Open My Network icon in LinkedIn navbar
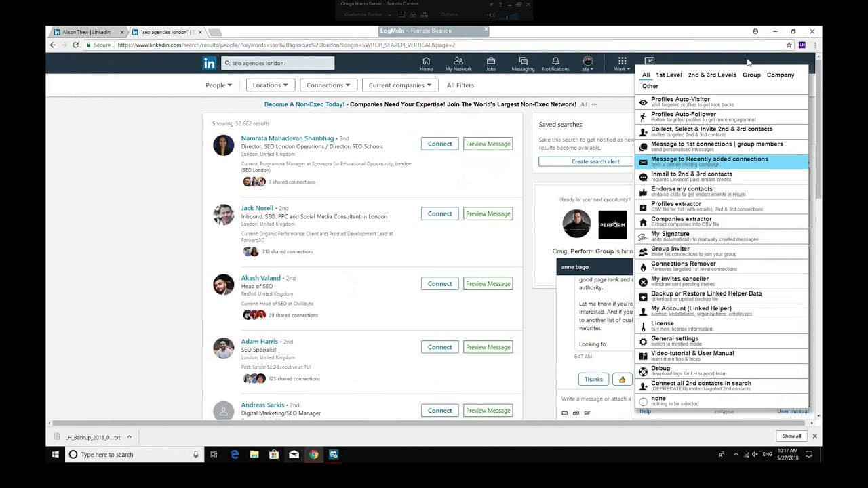 pos(458,61)
